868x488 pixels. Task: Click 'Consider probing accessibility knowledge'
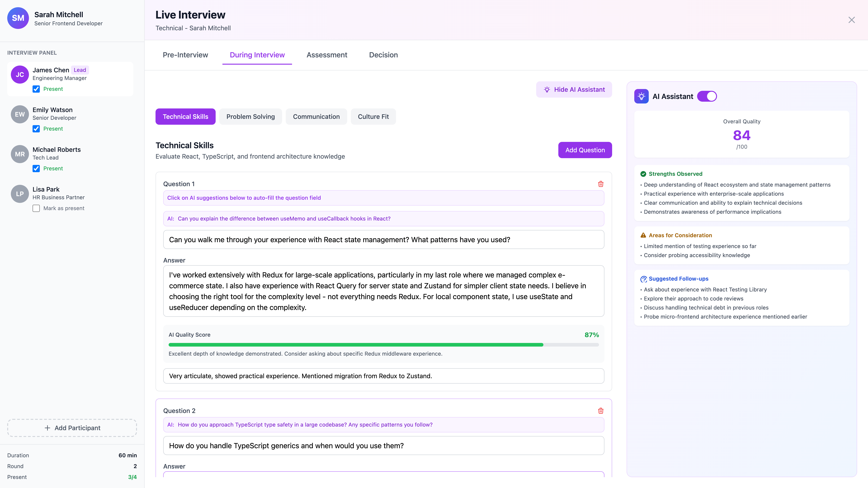click(x=697, y=255)
